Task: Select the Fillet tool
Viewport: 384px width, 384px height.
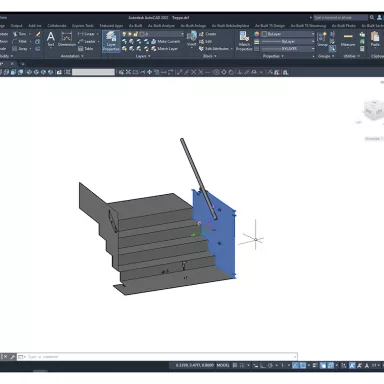Action: pos(20,41)
